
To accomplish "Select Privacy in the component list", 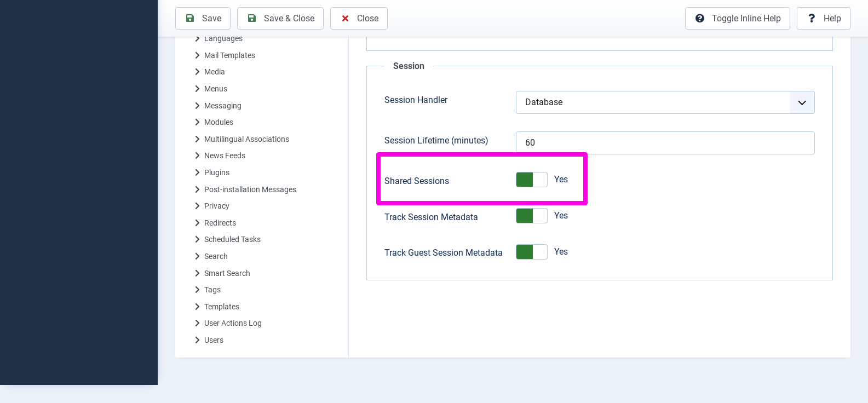I will [217, 206].
